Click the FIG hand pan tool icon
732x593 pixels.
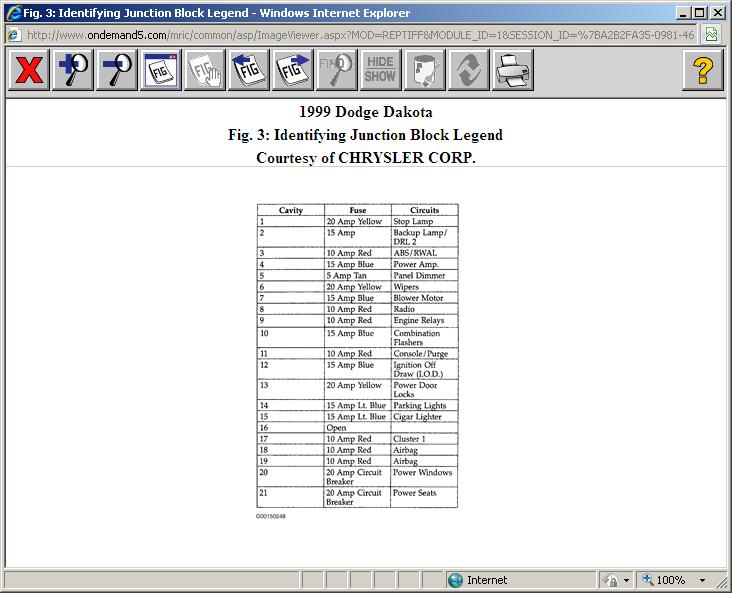click(204, 70)
